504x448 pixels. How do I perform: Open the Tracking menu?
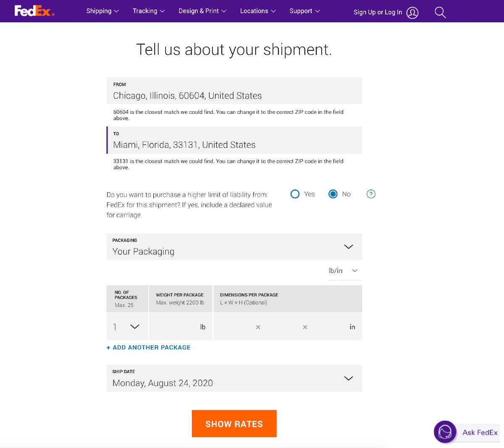[x=149, y=11]
